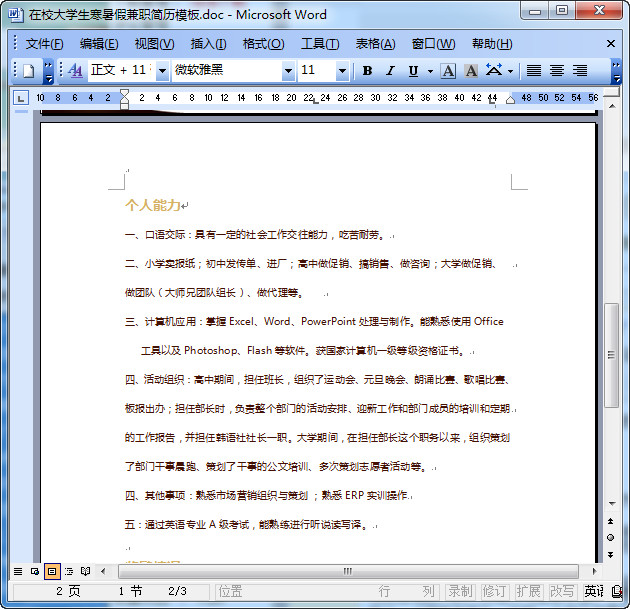The height and width of the screenshot is (609, 630).
Task: Open the 窗口(W) menu
Action: [x=434, y=44]
